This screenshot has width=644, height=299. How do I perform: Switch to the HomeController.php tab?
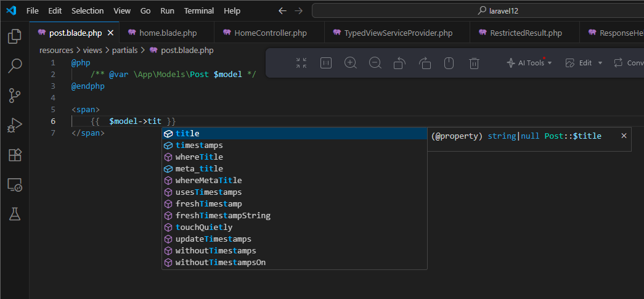[x=269, y=33]
